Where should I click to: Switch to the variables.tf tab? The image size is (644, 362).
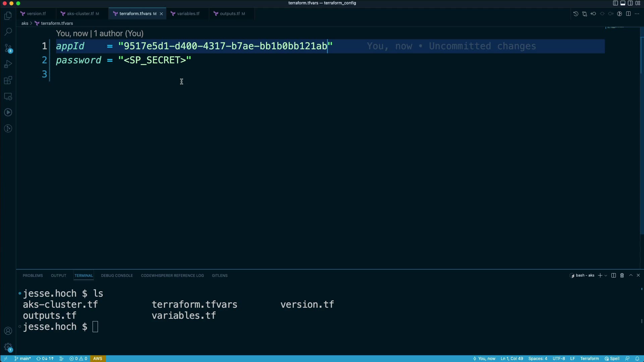188,14
